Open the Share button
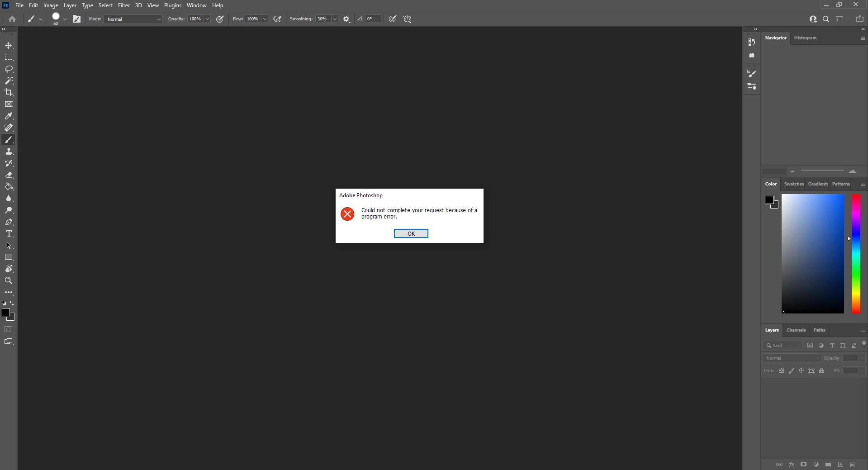Viewport: 868px width, 470px height. click(860, 19)
